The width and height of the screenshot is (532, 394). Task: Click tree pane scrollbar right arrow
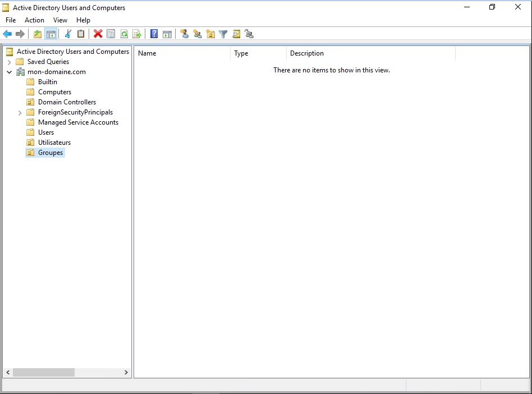click(x=126, y=372)
